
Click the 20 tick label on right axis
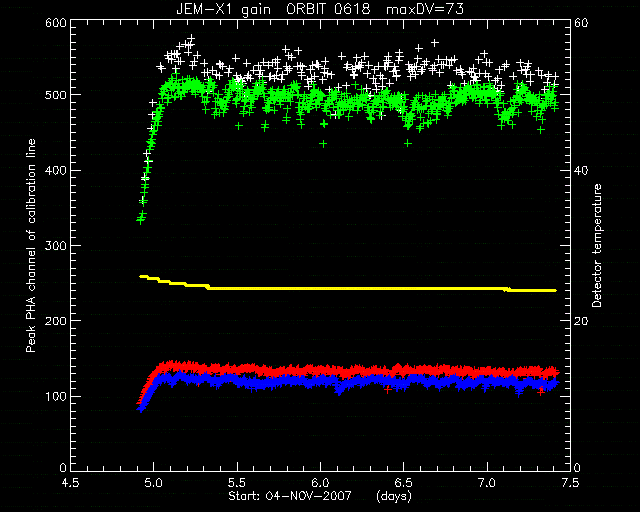tap(581, 321)
